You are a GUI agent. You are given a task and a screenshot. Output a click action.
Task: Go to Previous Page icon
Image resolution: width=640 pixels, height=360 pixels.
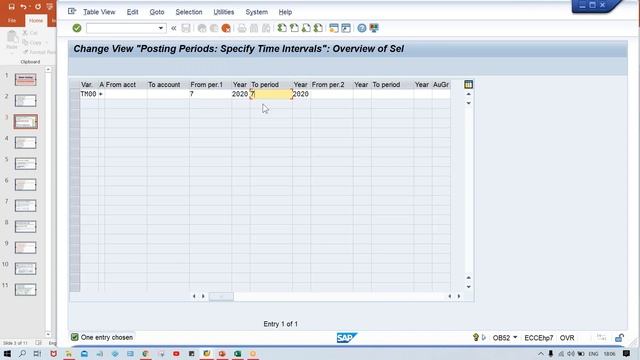point(294,28)
